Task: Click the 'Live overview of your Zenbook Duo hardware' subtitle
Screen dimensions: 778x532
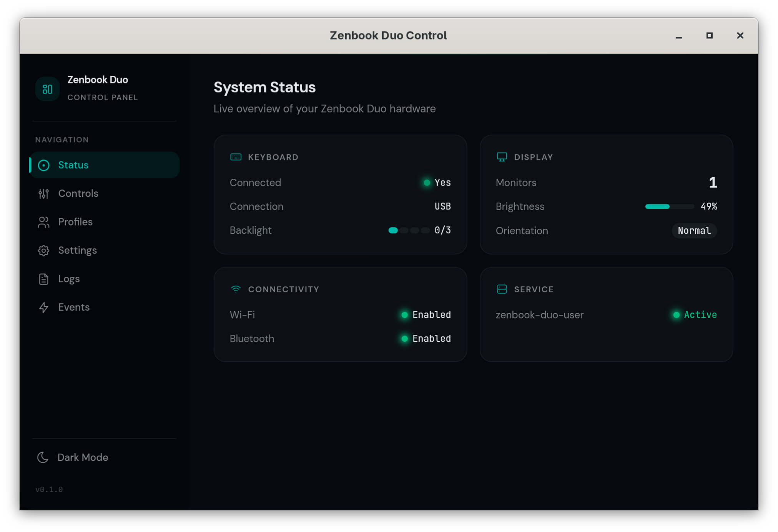Action: tap(324, 109)
